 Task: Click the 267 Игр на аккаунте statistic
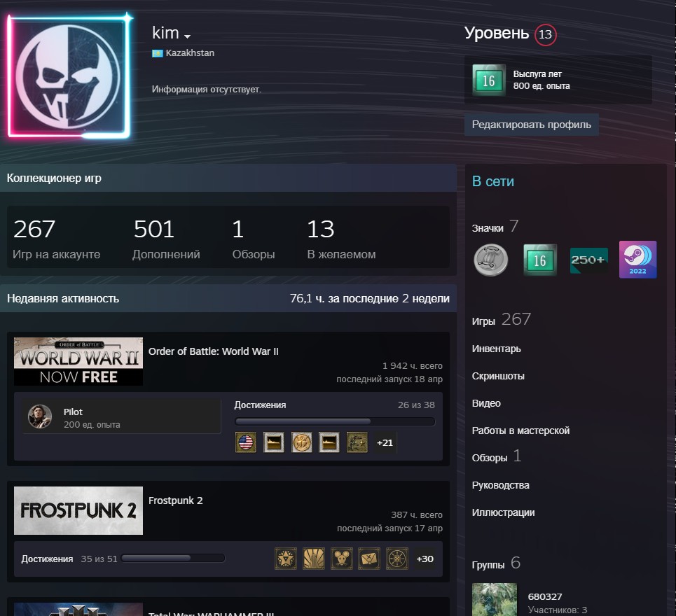(x=57, y=239)
